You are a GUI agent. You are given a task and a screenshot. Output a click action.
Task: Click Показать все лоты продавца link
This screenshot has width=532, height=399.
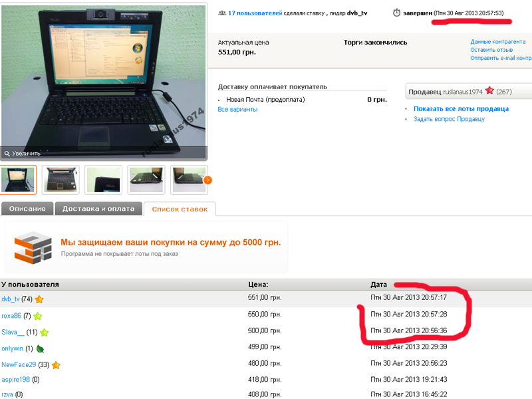click(461, 108)
